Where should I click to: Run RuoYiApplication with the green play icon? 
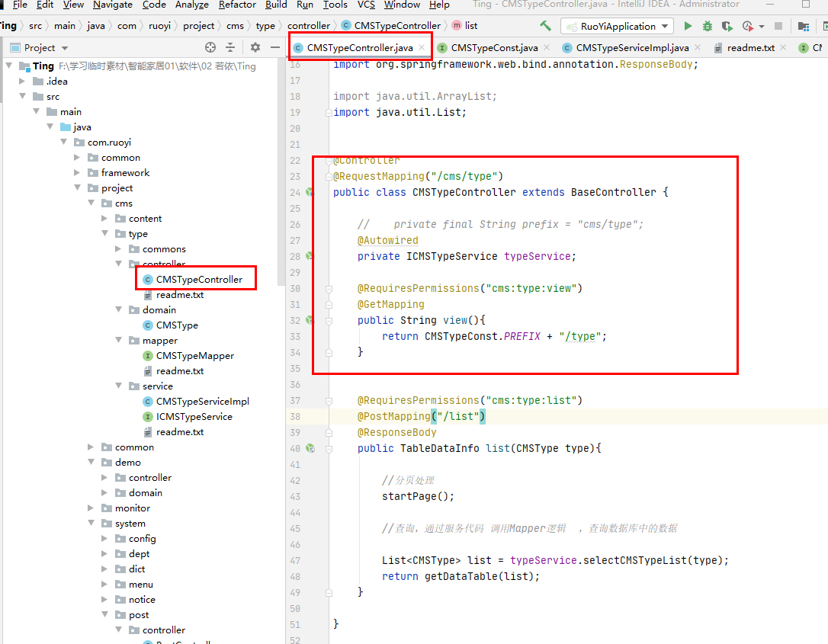tap(688, 26)
